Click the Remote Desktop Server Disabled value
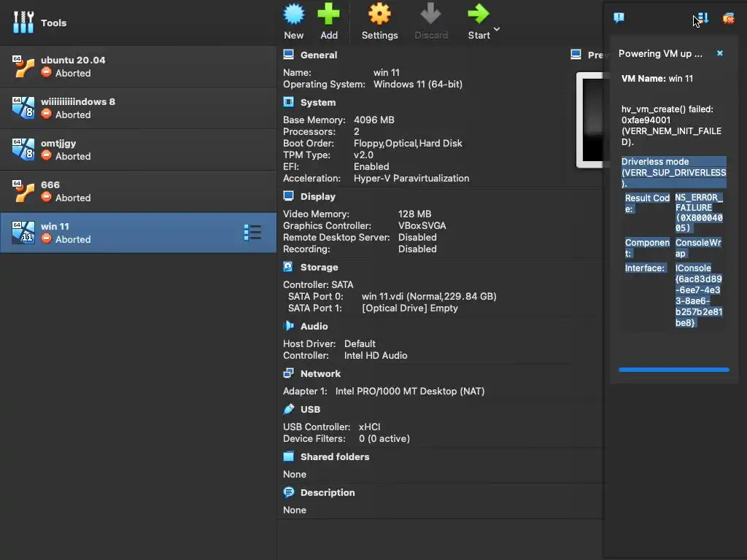Screen dimensions: 747x560 (417, 237)
